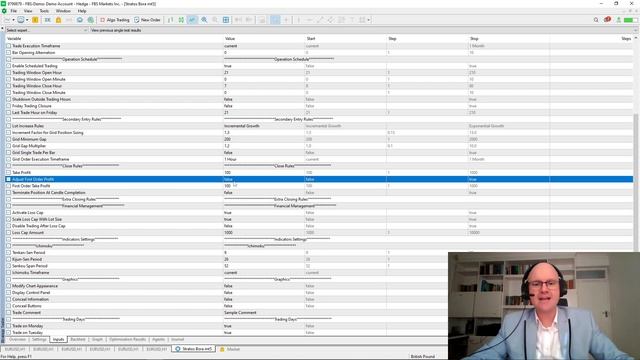Open the search magnifier icon at top right
This screenshot has width=640, height=360.
pos(596,20)
